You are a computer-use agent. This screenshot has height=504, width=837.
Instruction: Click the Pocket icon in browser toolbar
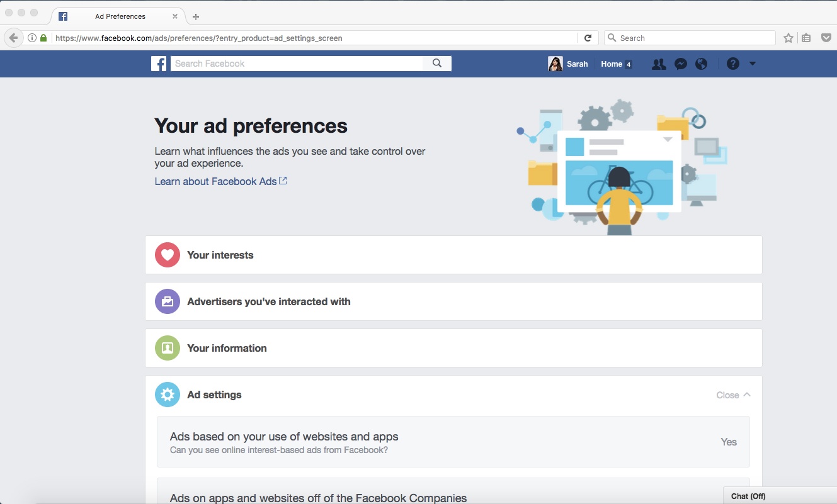pos(826,38)
